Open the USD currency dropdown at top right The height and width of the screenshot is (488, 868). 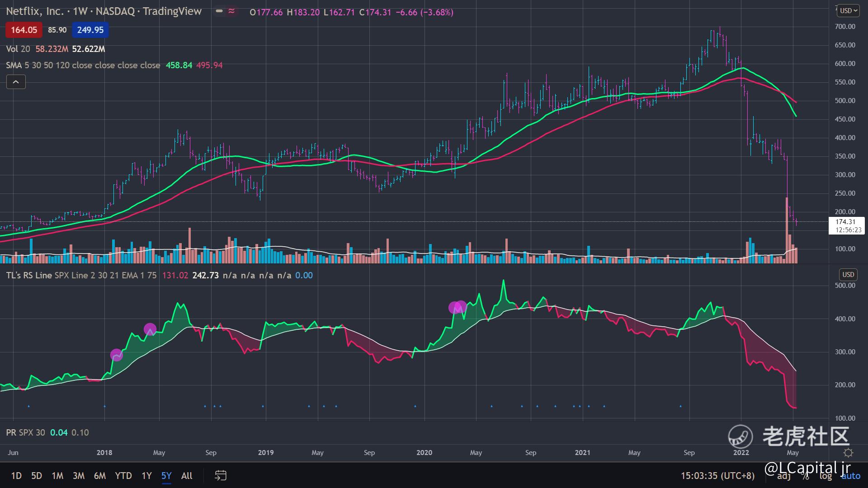[848, 10]
